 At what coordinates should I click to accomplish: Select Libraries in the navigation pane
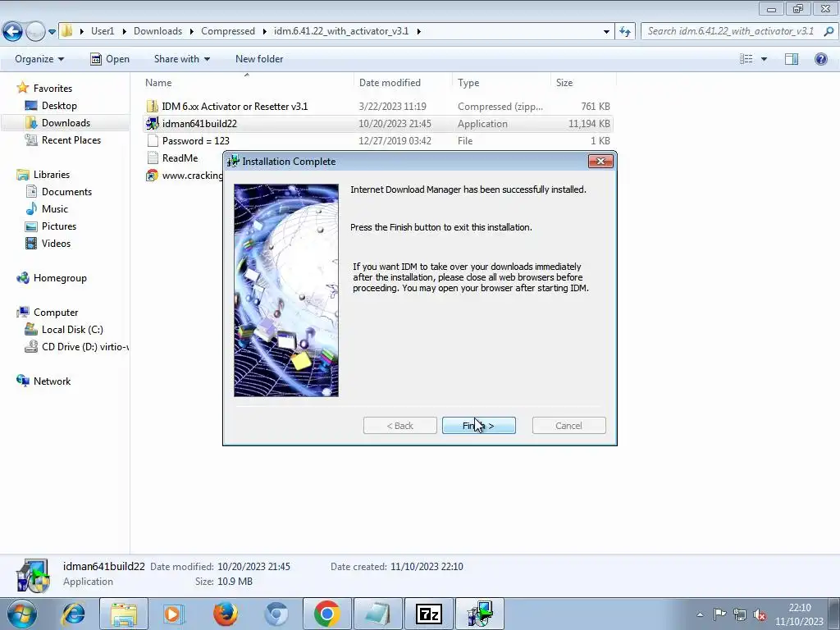[x=52, y=175]
